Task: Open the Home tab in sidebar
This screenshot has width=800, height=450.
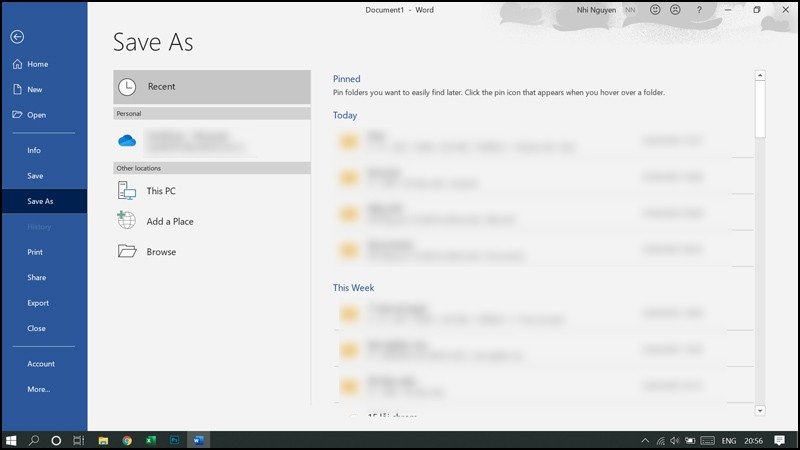Action: (x=37, y=64)
